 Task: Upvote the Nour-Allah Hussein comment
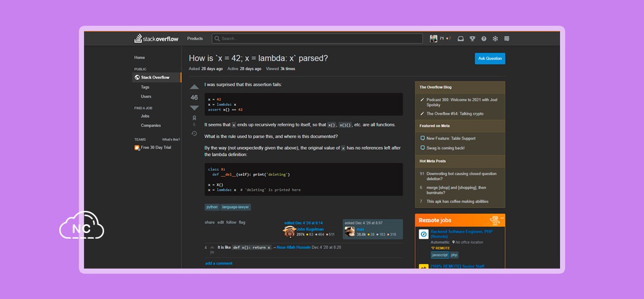[x=212, y=247]
